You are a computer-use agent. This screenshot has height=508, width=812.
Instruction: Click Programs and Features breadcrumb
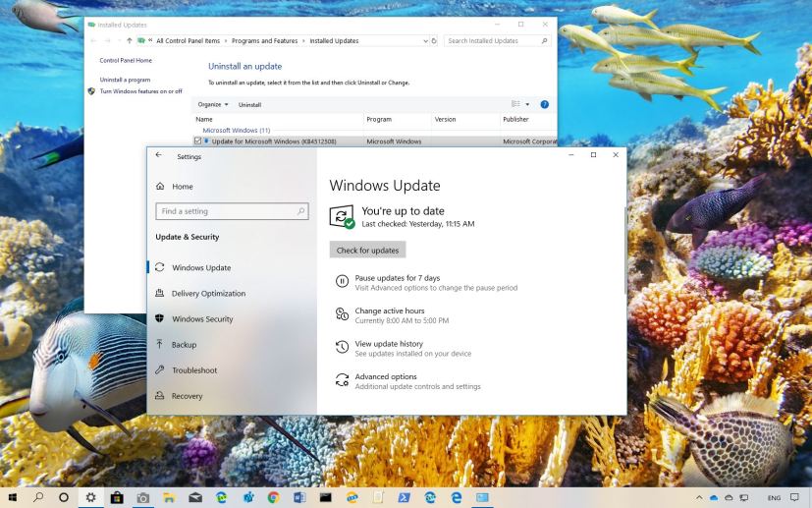[265, 40]
